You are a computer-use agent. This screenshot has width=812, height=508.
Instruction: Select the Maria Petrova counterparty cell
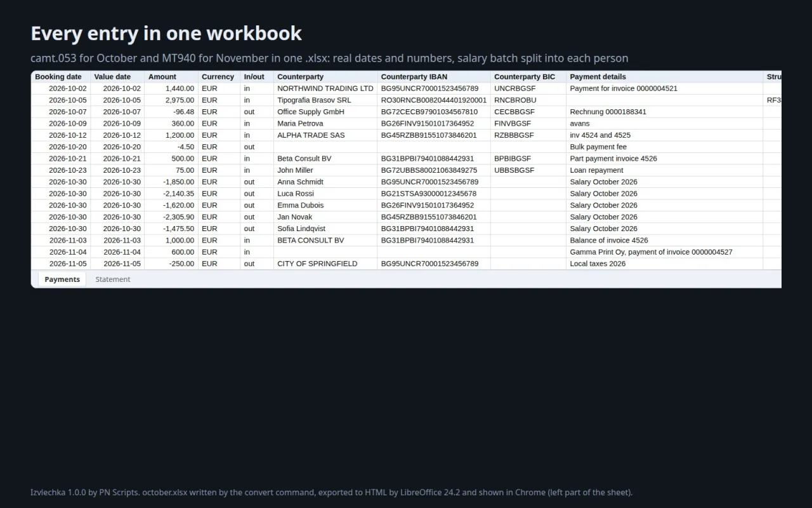point(325,123)
